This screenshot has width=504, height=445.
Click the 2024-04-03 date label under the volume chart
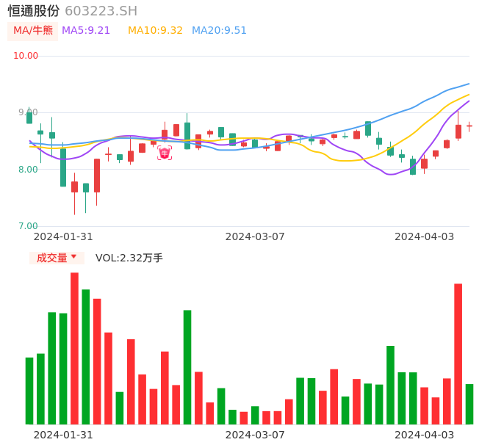[424, 434]
